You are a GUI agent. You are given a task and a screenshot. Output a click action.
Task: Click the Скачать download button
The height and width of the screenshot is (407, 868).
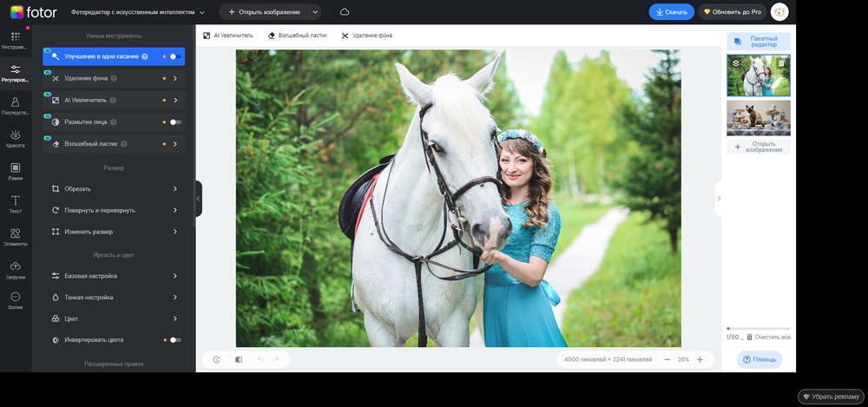coord(671,12)
